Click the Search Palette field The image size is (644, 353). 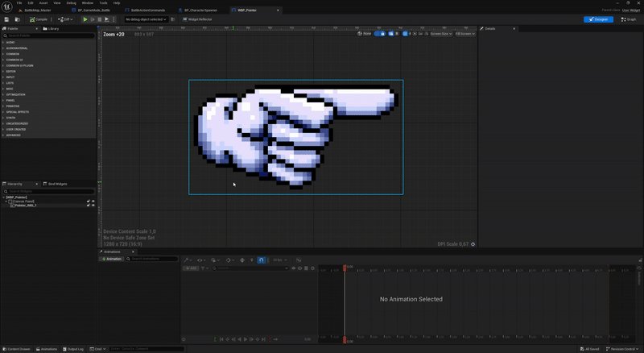tap(49, 35)
